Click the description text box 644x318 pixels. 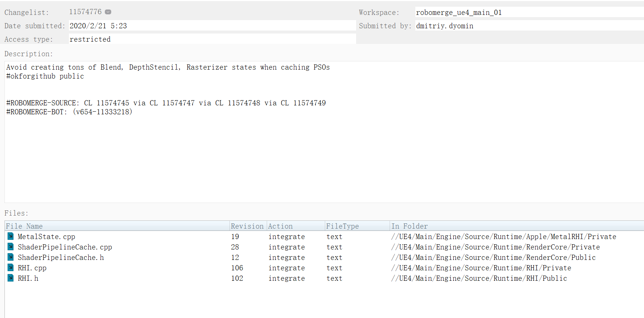pyautogui.click(x=324, y=132)
